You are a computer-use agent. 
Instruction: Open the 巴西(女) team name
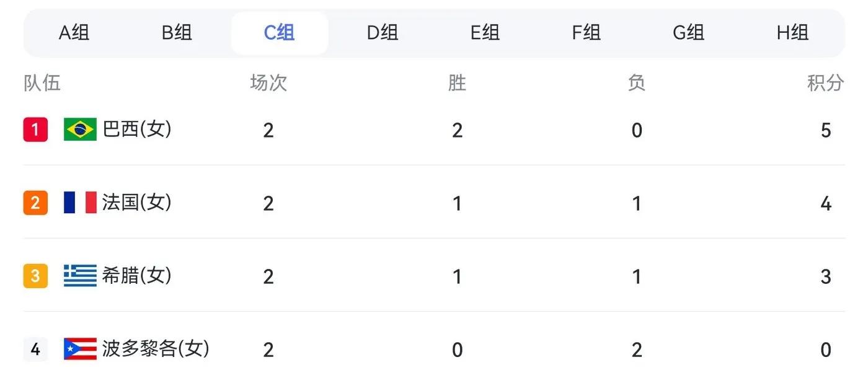(x=137, y=130)
